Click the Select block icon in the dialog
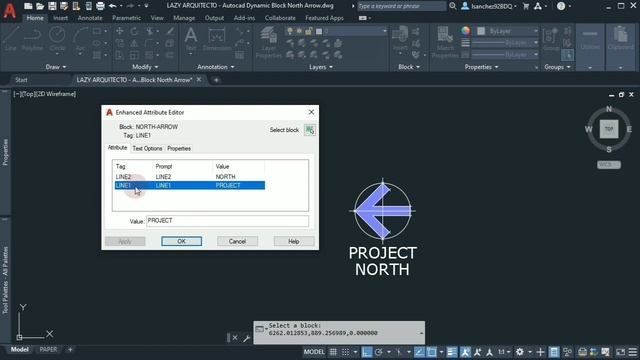The width and height of the screenshot is (640, 360). 309,130
